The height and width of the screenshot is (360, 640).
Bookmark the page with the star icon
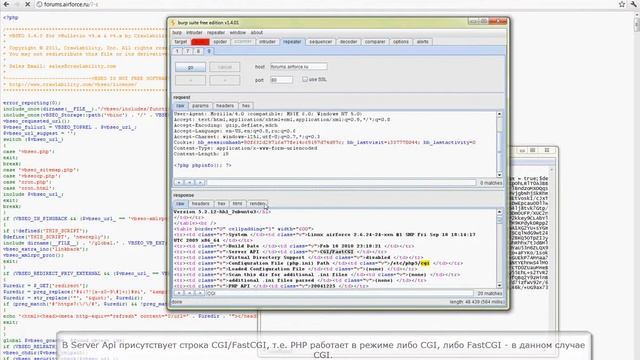[x=622, y=4]
